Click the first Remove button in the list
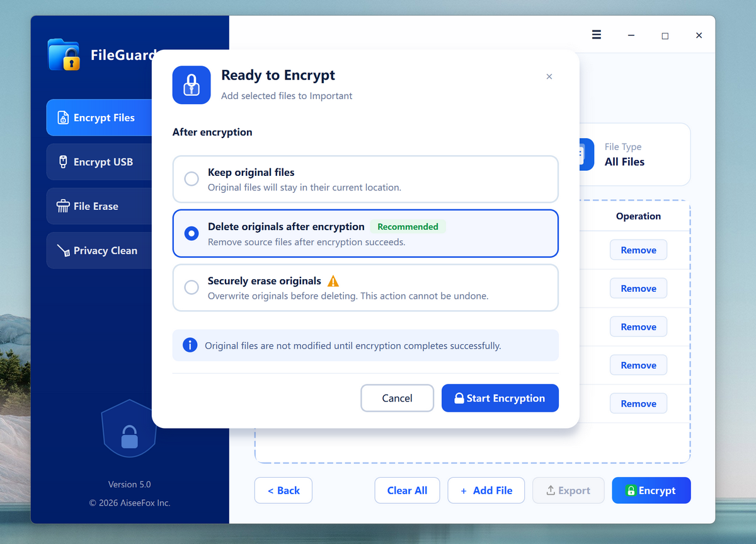This screenshot has width=756, height=544. [x=638, y=250]
